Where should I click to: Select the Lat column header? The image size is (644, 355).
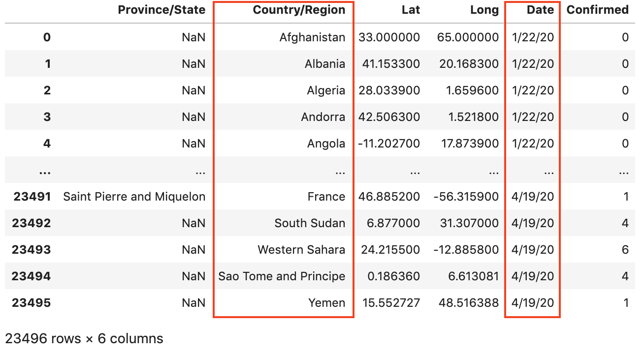click(x=410, y=10)
